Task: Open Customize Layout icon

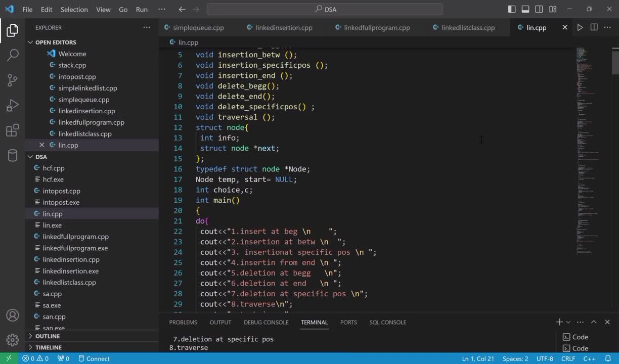Action: coord(553,9)
